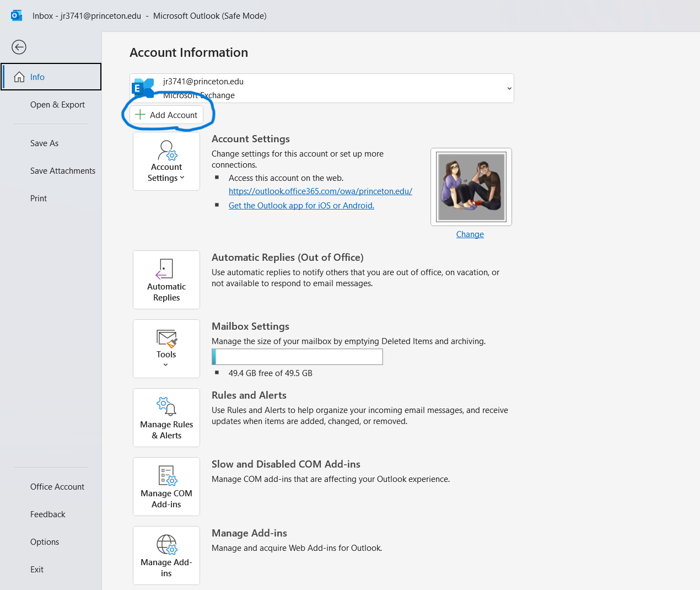Click the Account Information heading
This screenshot has width=700, height=590.
[189, 52]
